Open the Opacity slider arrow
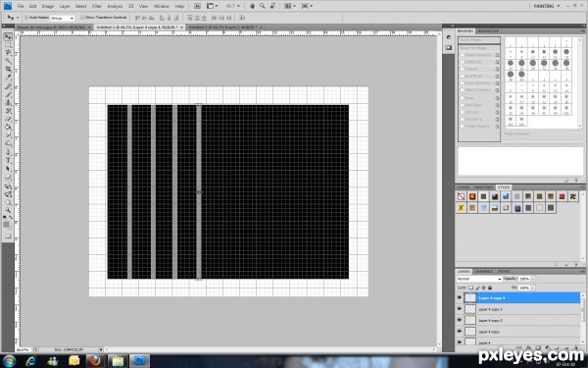Screen dimensions: 588x368 533,279
